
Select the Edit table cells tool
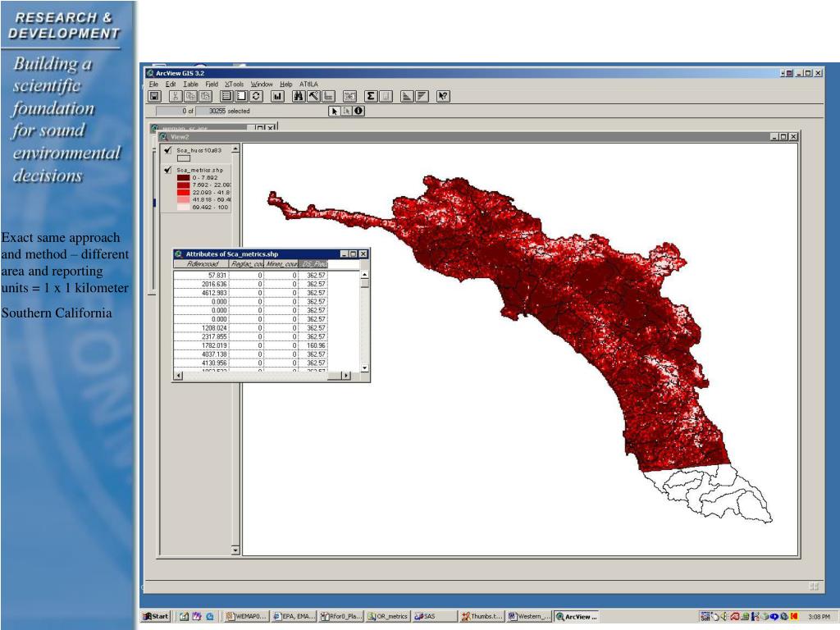(x=347, y=111)
